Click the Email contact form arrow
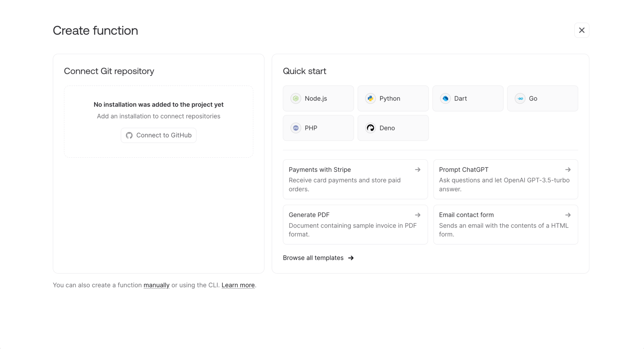Viewport: 644px width, 349px height. (568, 215)
